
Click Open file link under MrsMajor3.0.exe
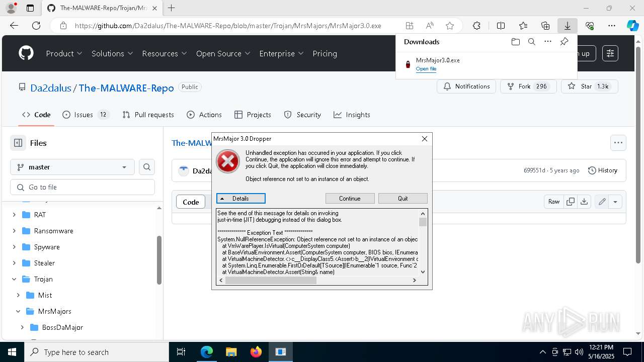426,69
